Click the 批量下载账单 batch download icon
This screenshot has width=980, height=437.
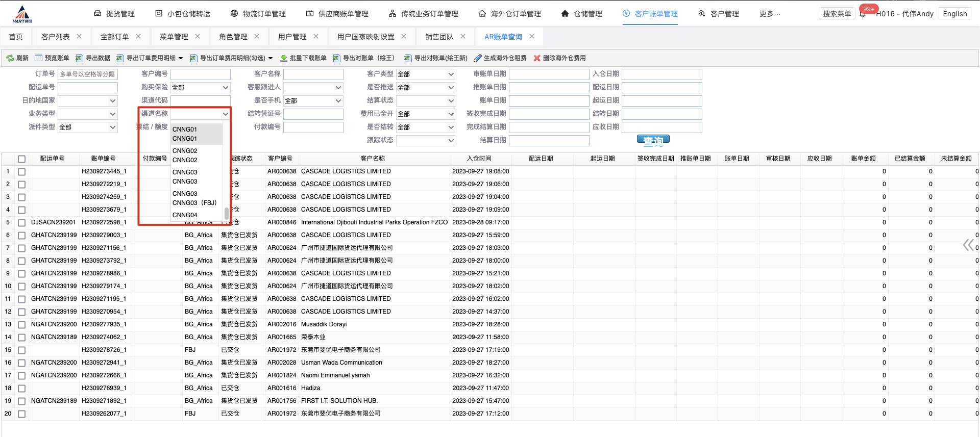click(x=284, y=58)
